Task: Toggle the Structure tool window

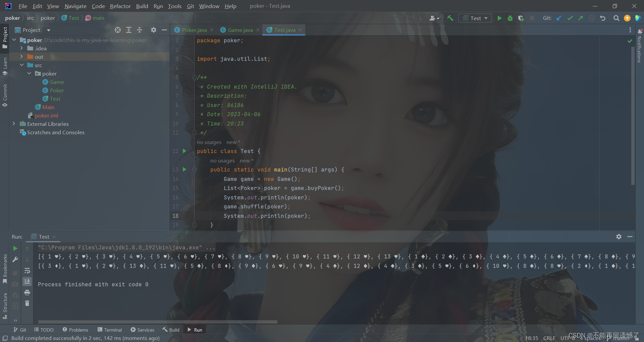Action: [5, 306]
